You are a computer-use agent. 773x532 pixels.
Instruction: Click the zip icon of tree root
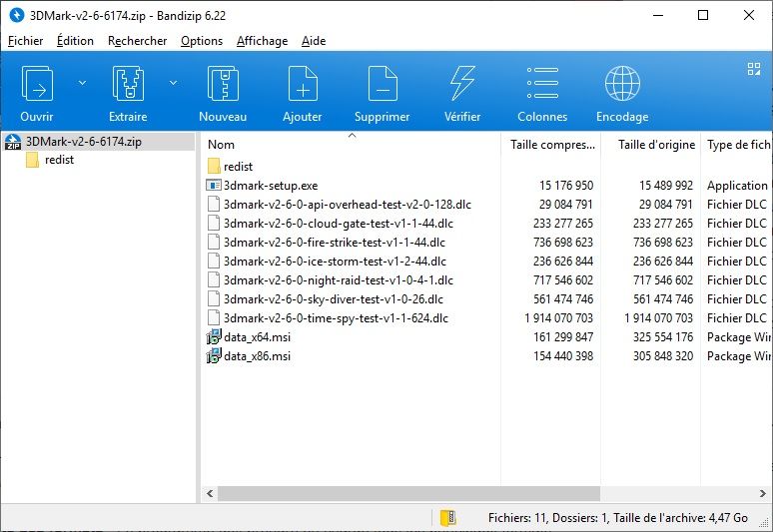13,142
